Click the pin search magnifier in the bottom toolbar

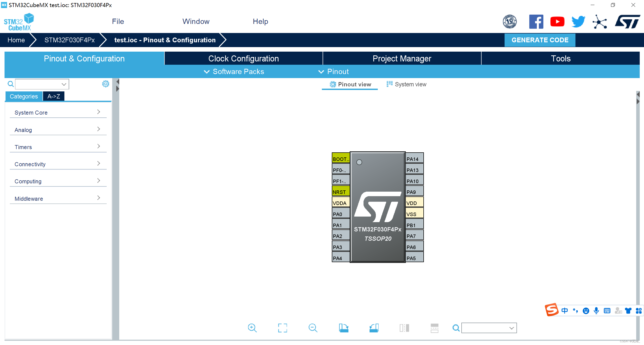456,328
